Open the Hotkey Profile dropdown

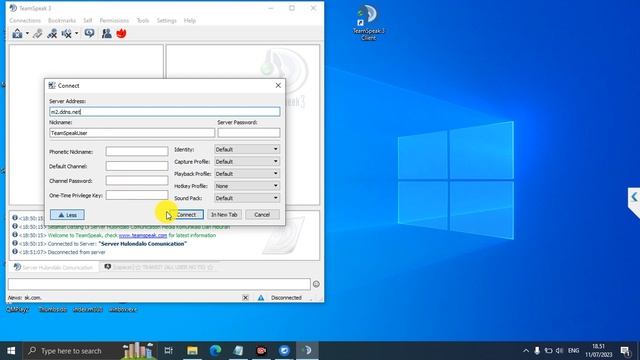(x=247, y=186)
